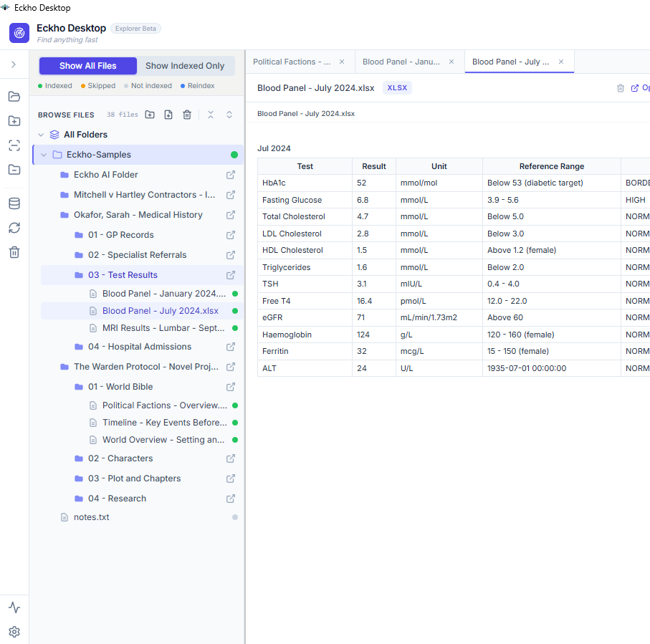Expand the left sidebar chevron
Image resolution: width=650 pixels, height=644 pixels.
pos(14,64)
